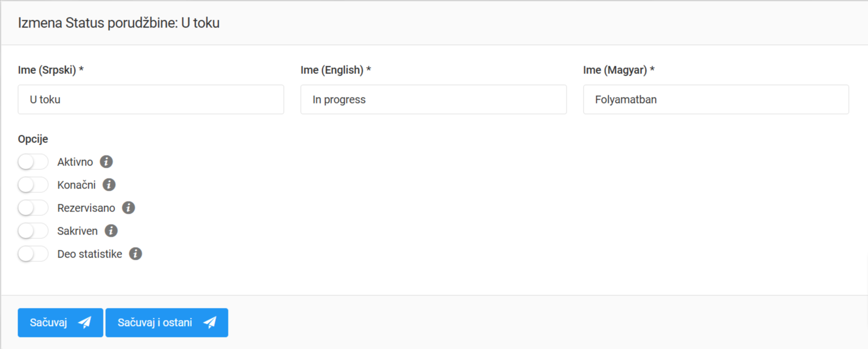Show info tooltip icon for Rezervisano

128,208
